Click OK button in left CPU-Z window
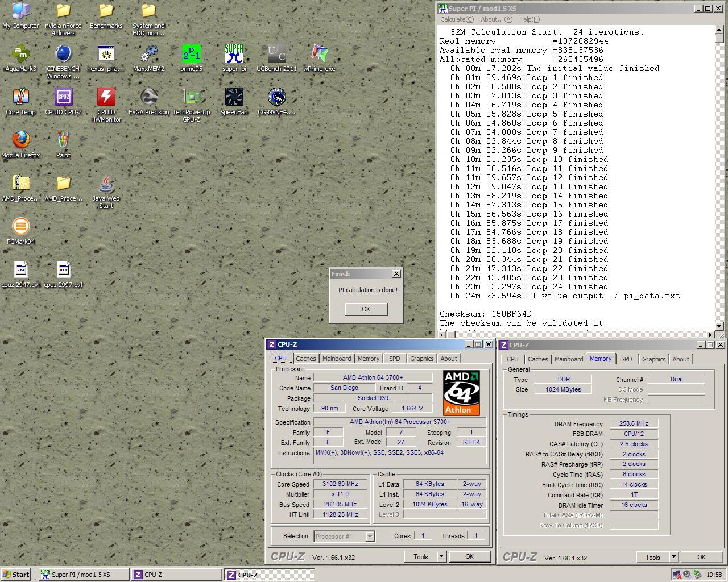The image size is (728, 582). coord(469,557)
